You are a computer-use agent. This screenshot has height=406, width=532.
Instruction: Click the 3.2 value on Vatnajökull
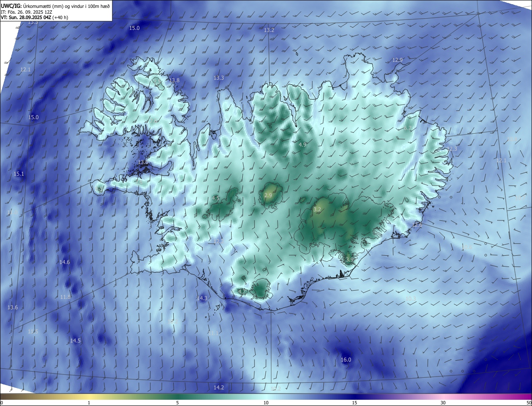(x=318, y=210)
